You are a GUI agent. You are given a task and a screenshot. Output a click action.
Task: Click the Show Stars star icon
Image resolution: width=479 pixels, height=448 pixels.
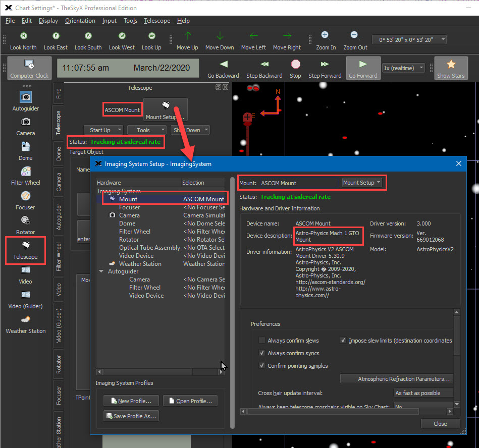451,65
